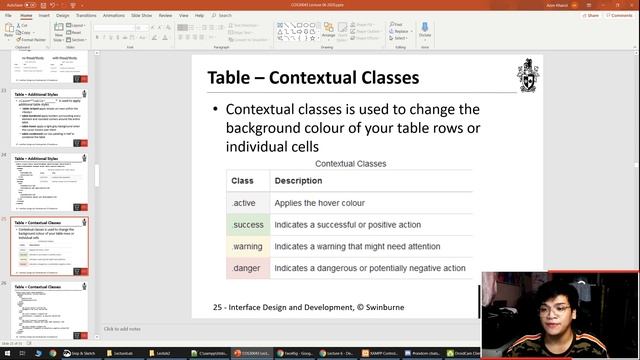Start Dictate with microphone icon

pos(425,31)
